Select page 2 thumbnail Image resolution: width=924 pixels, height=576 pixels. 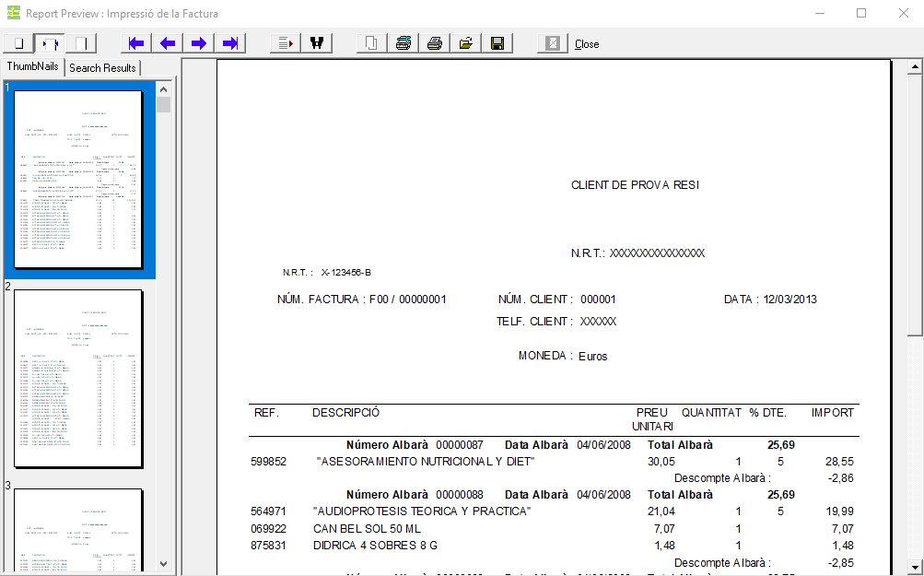[x=78, y=379]
